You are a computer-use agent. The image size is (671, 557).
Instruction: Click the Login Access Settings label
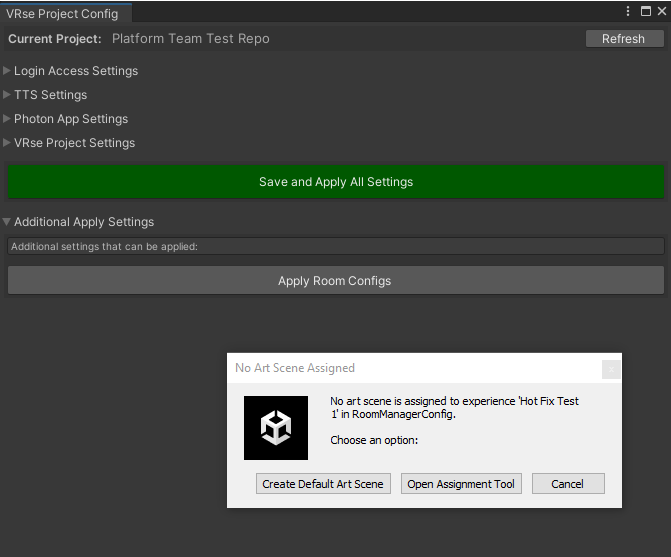tap(76, 71)
